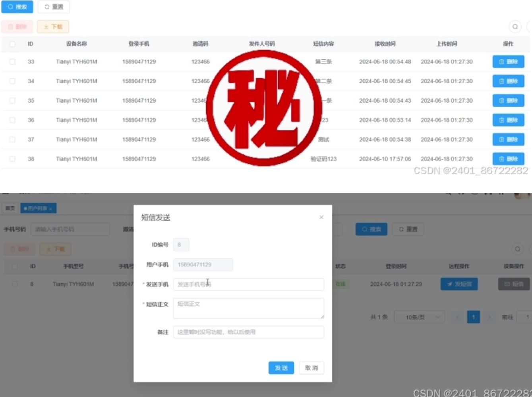The width and height of the screenshot is (532, 397).
Task: Select the checkbox for device ID 8
Action: 15,284
